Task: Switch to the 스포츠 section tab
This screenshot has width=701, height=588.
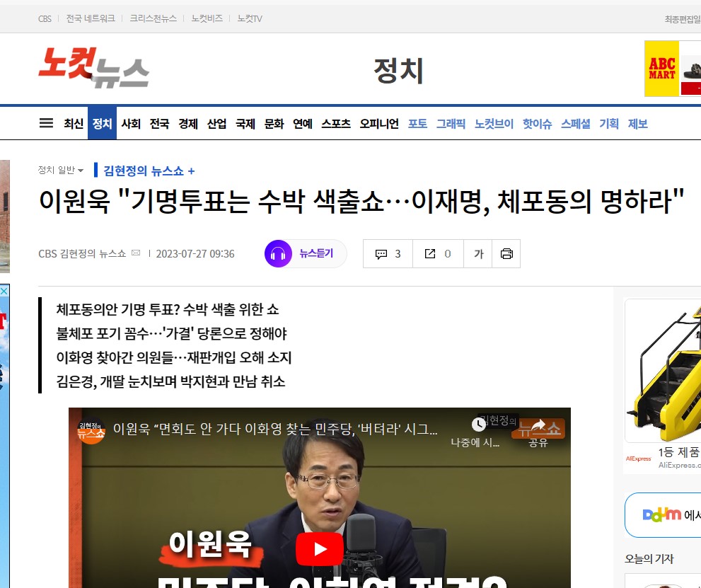Action: 335,124
